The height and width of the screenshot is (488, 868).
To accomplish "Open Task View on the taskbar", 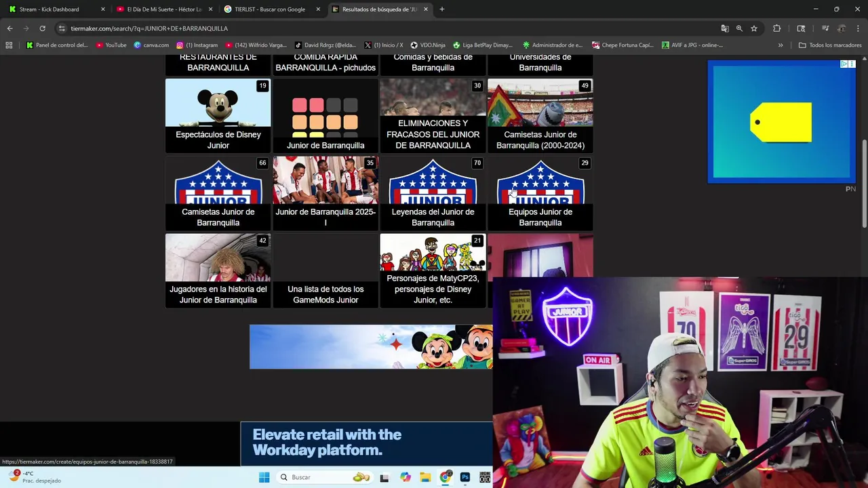I will pyautogui.click(x=384, y=477).
